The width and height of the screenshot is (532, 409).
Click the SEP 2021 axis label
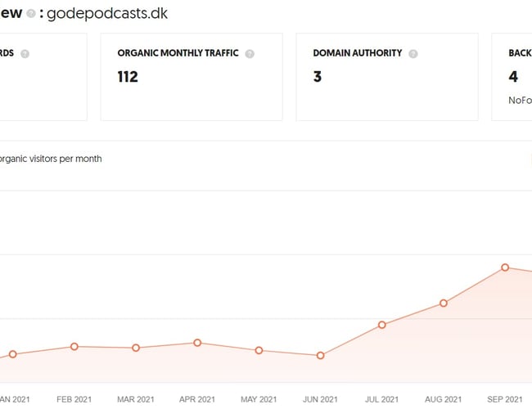click(x=505, y=399)
